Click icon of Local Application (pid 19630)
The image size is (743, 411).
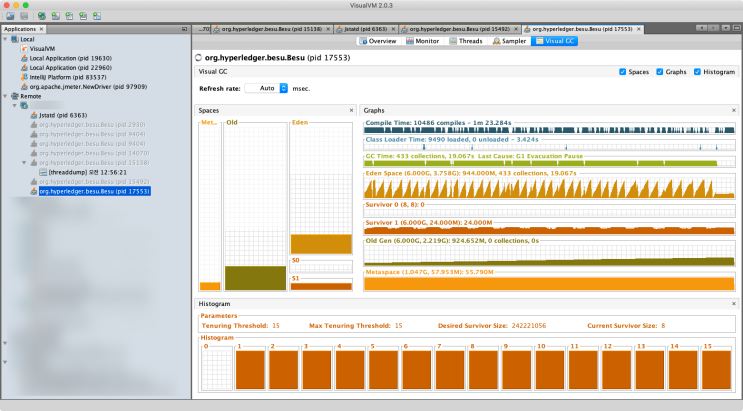24,58
